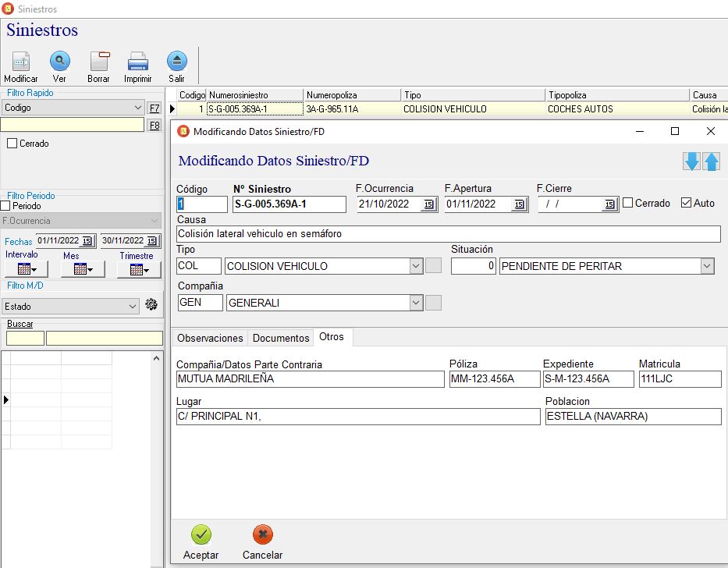Click the Borrar toolbar icon
The image size is (728, 568).
pyautogui.click(x=99, y=62)
